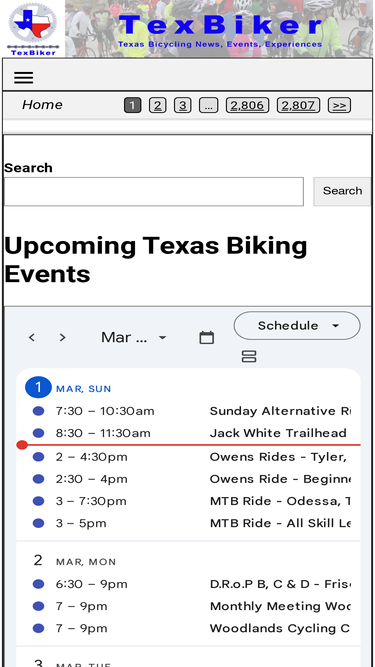The height and width of the screenshot is (667, 375).
Task: Select the date 1 Mar, Sun circle
Action: 38,388
